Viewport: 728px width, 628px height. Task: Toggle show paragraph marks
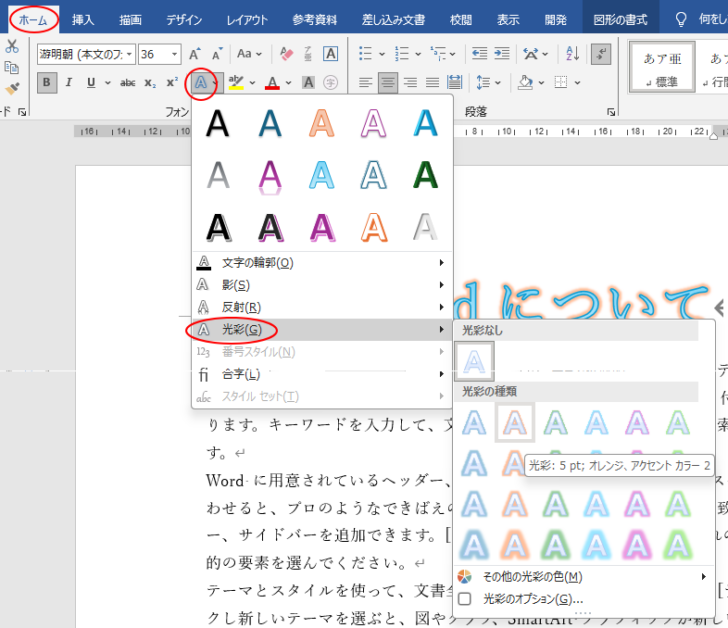pyautogui.click(x=601, y=54)
